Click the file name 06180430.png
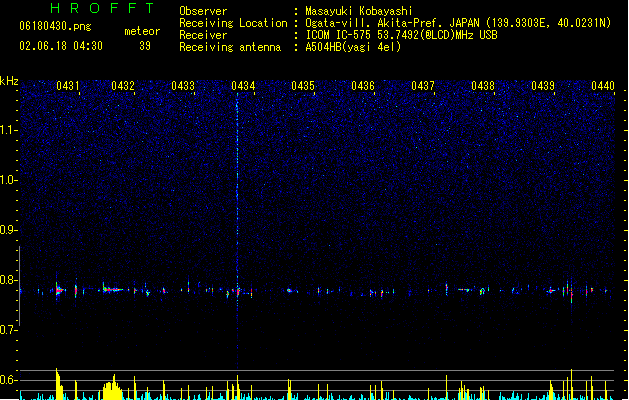The width and height of the screenshot is (629, 400). click(x=55, y=26)
